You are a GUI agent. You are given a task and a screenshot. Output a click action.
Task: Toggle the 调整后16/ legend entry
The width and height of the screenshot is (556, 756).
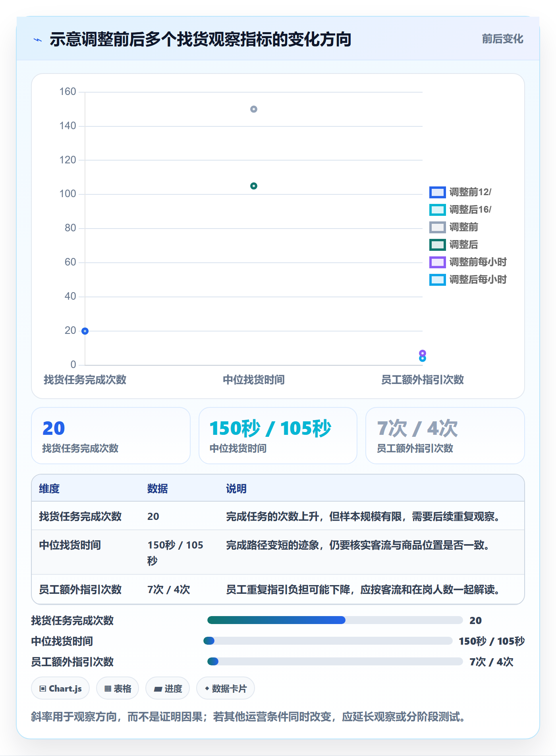pyautogui.click(x=460, y=210)
